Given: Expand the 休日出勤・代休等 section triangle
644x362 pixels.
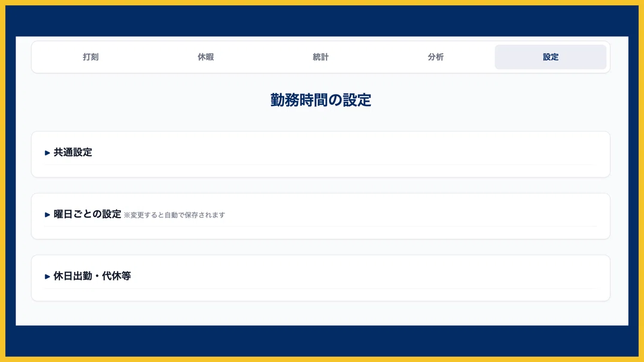Looking at the screenshot, I should [47, 277].
